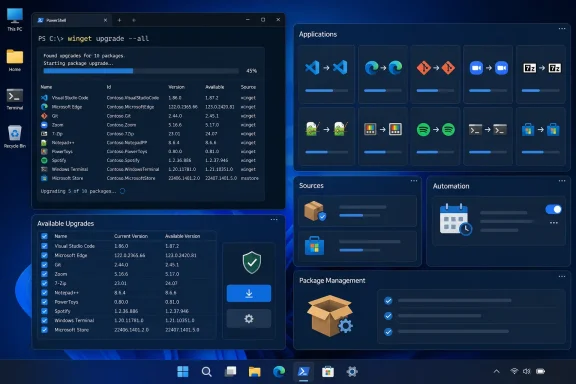The height and width of the screenshot is (384, 576).
Task: Open the scheduled task's ellipsis menu
Action: pyautogui.click(x=554, y=223)
